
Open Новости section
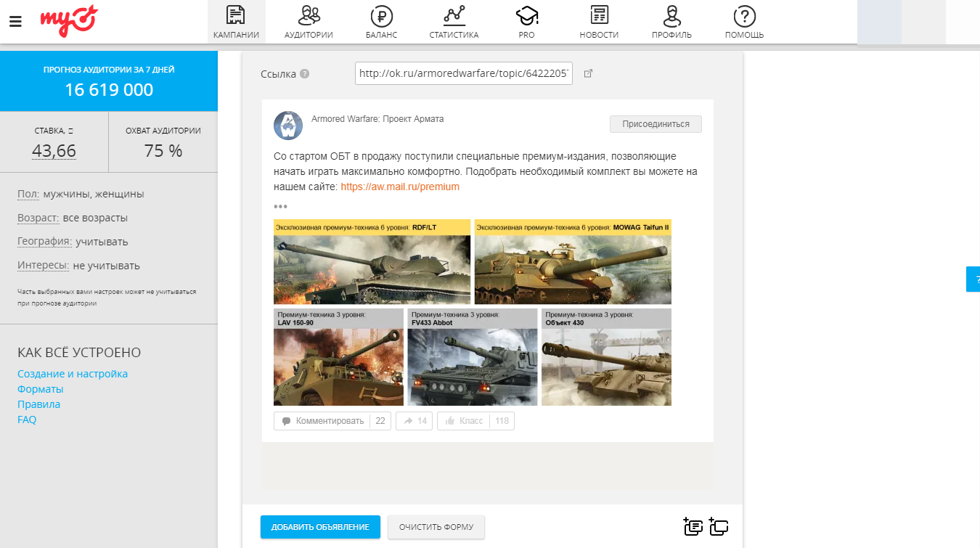click(x=599, y=22)
